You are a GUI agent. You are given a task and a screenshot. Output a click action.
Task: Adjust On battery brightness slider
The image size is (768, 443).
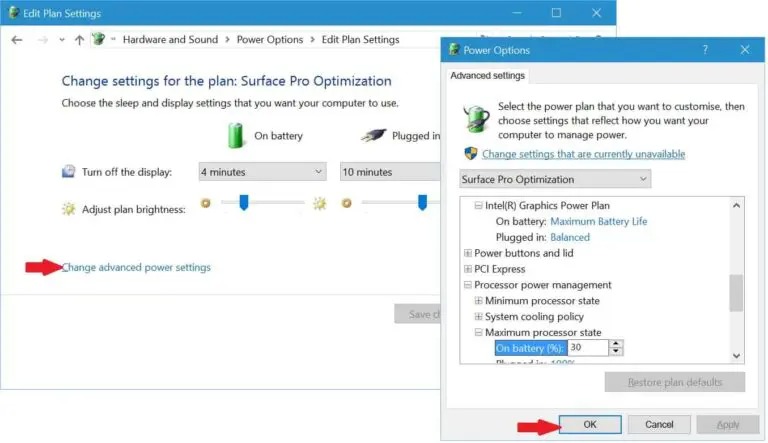coord(243,202)
